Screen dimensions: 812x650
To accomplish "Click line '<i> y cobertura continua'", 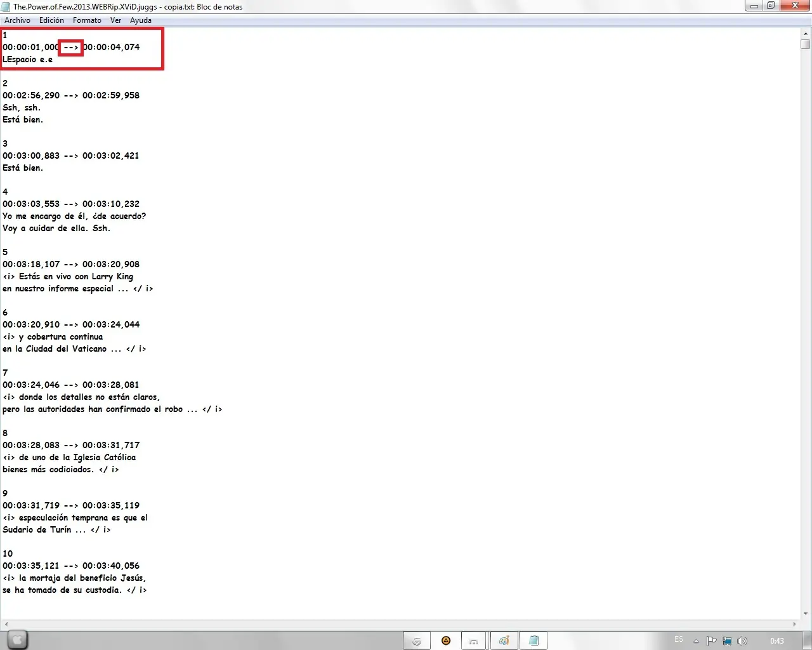I will pos(53,337).
